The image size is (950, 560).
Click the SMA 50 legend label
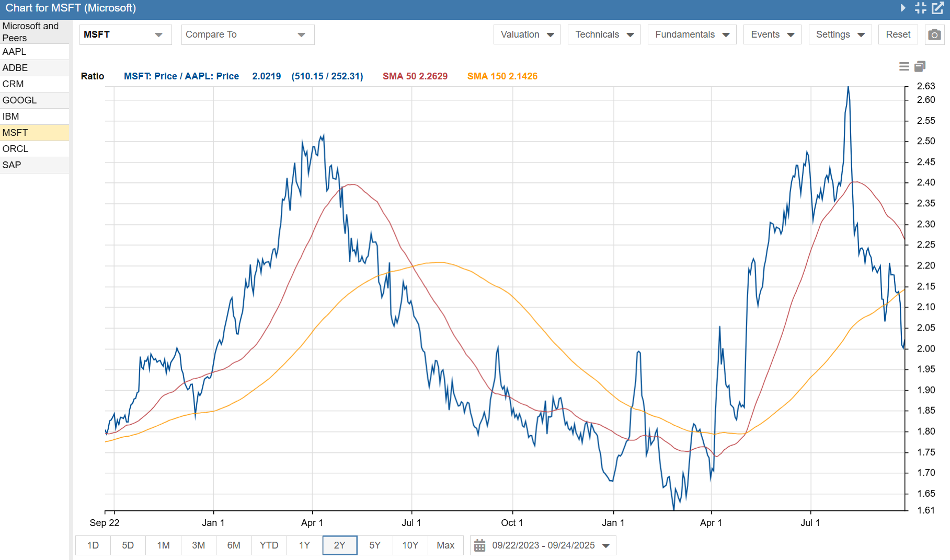click(x=415, y=76)
